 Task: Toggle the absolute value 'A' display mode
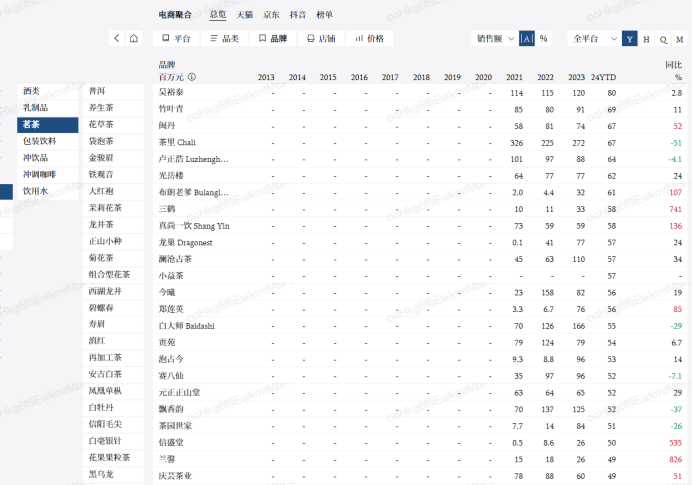tap(528, 38)
